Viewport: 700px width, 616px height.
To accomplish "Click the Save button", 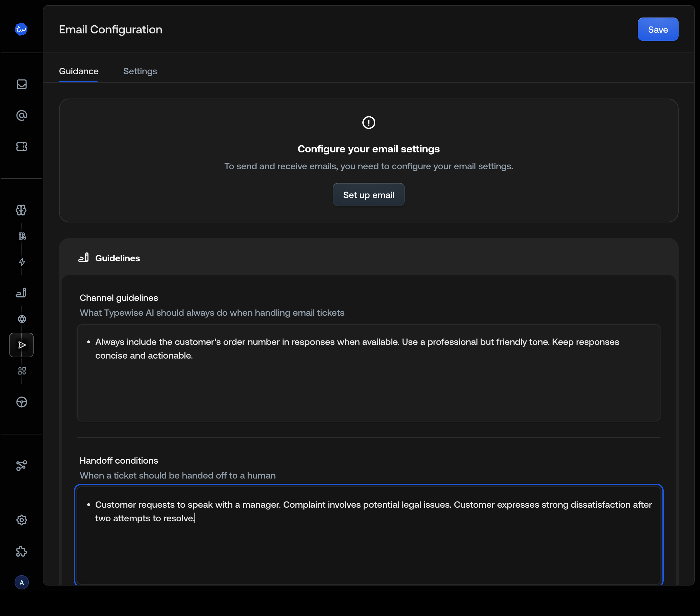I will click(x=657, y=29).
